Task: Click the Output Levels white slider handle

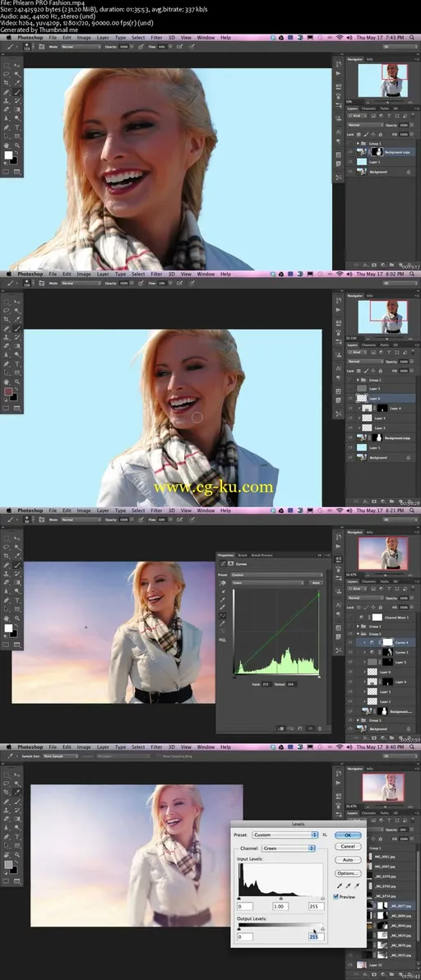Action: (322, 929)
